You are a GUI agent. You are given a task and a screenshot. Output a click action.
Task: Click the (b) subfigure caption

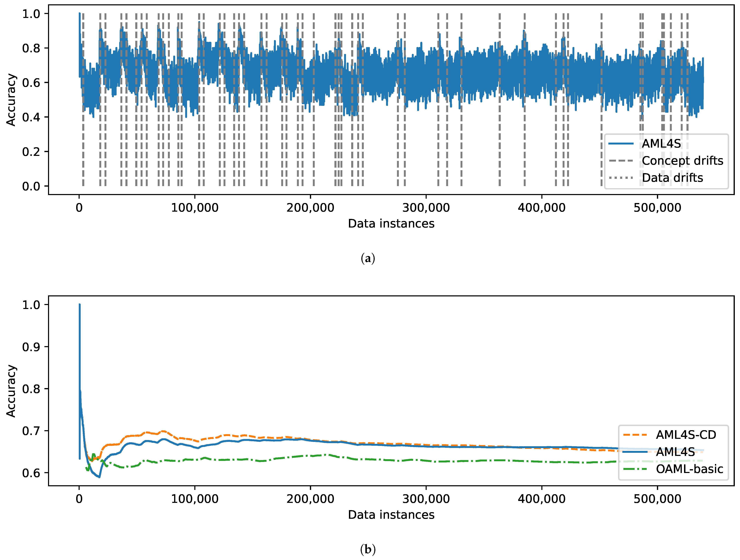point(368,550)
